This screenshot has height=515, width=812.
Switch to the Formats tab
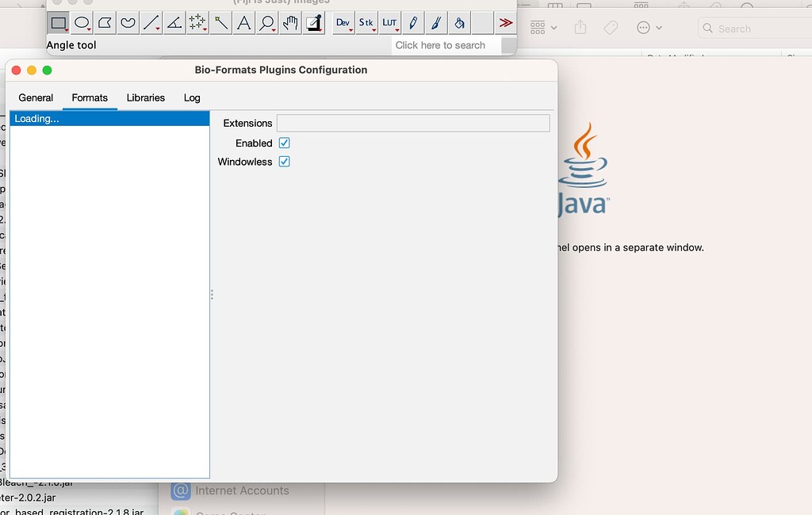click(x=90, y=97)
